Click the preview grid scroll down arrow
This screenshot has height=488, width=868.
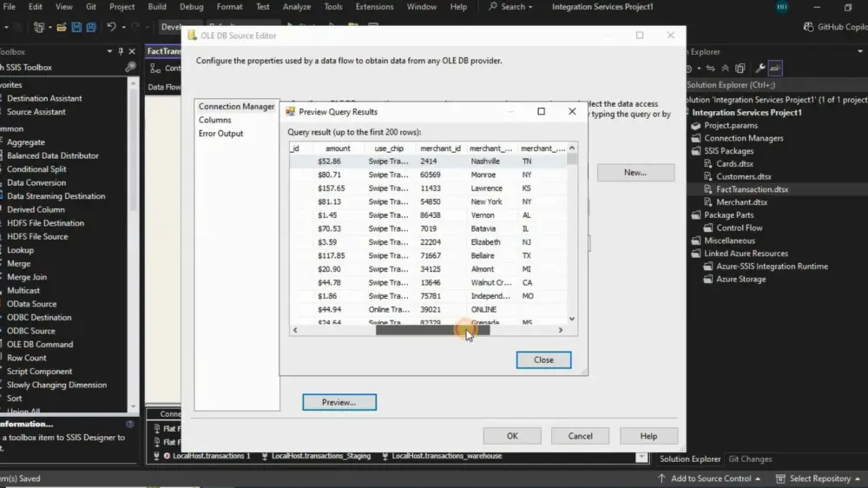[572, 319]
